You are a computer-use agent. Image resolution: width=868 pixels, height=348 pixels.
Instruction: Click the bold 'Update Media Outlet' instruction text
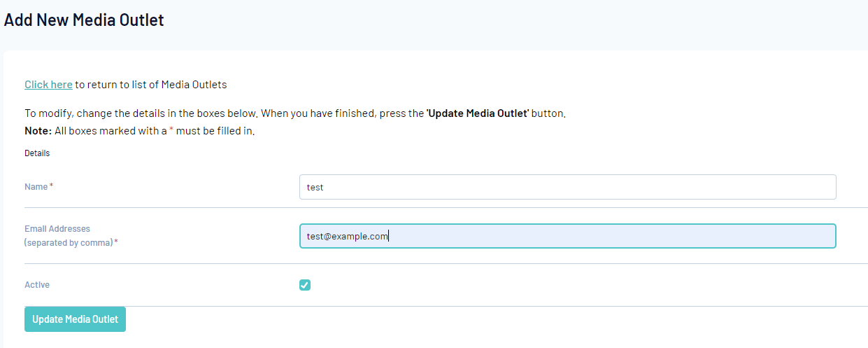point(477,113)
